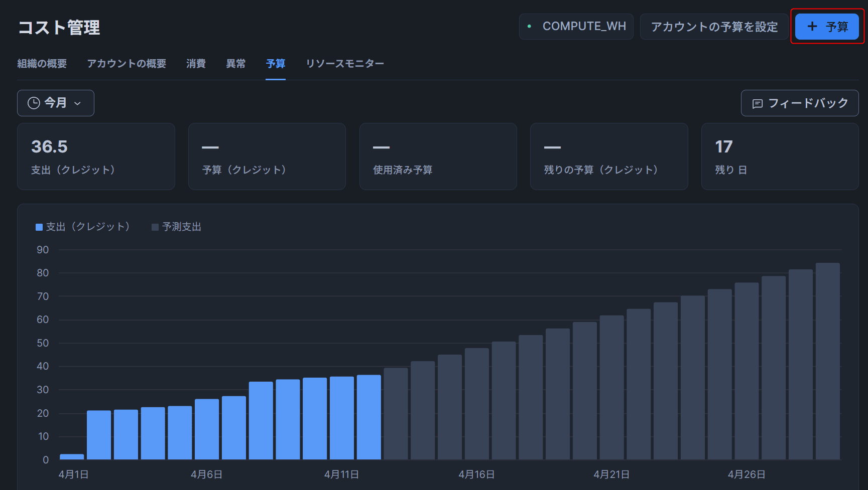
Task: Click the コスト管理 page title
Action: [59, 28]
